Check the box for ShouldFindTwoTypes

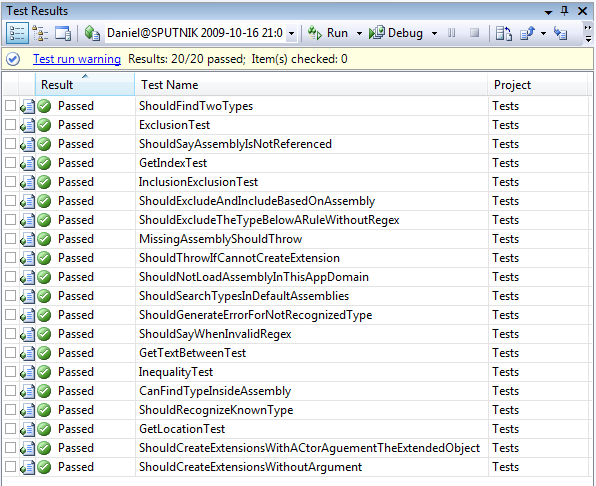(10, 106)
